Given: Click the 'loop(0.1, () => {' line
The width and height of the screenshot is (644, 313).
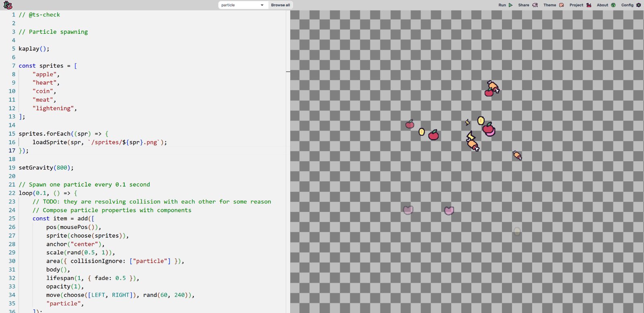Looking at the screenshot, I should click(47, 193).
